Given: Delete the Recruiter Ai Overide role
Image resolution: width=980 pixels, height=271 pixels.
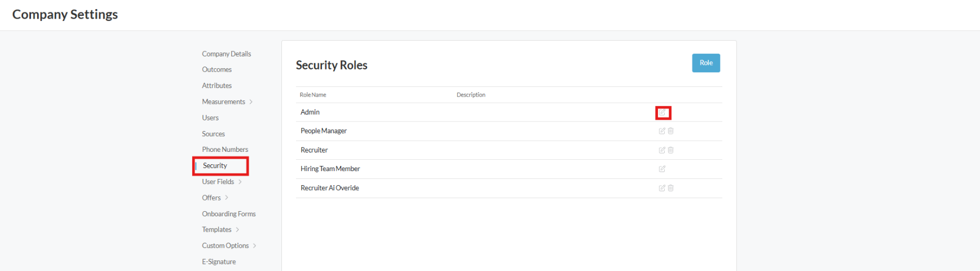Looking at the screenshot, I should (x=670, y=188).
